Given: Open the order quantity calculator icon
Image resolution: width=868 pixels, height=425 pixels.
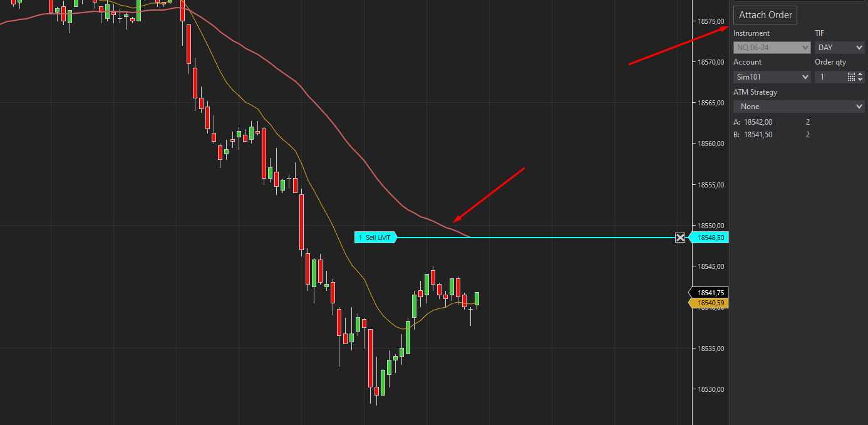Looking at the screenshot, I should pos(851,77).
